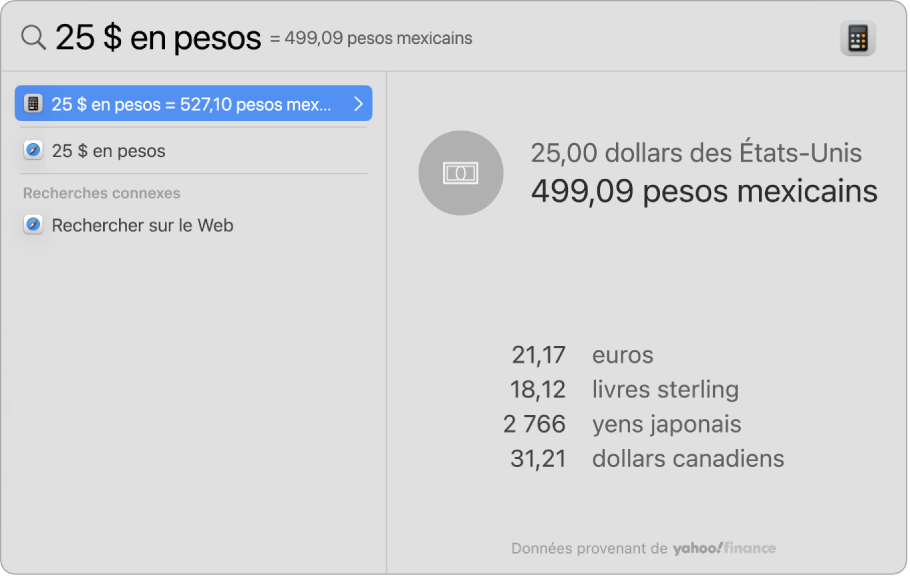Select the highlighted conversion result icon

pos(35,103)
